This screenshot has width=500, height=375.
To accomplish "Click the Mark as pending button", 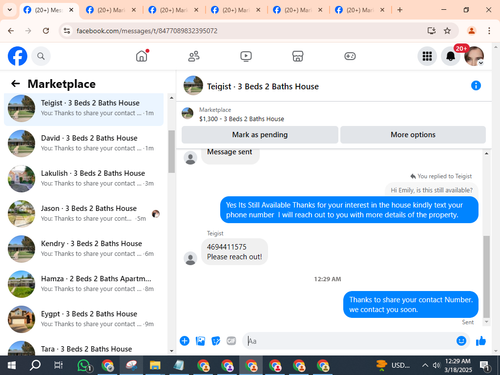I will tap(260, 135).
